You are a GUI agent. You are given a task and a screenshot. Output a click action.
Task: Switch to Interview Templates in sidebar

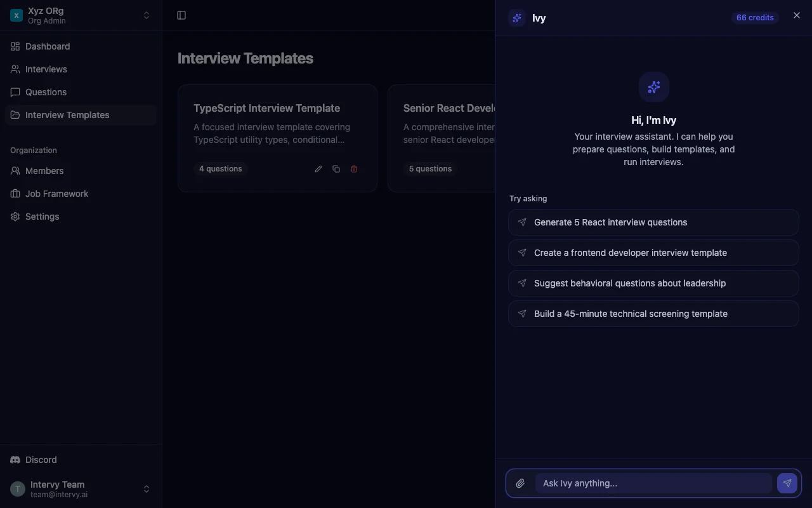(x=67, y=115)
